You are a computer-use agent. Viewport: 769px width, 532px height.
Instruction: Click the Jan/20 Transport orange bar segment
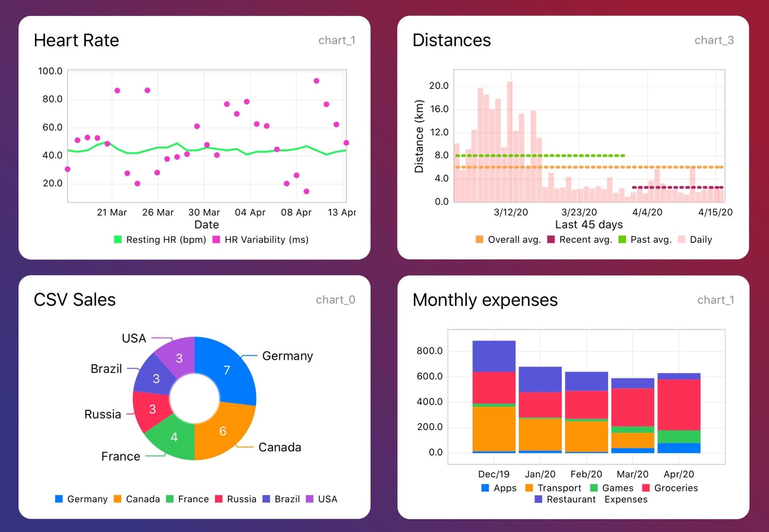[540, 435]
